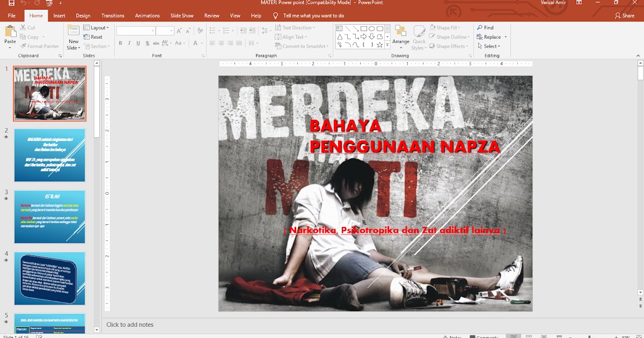Toggle Italic formatting
The height and width of the screenshot is (338, 644).
pyautogui.click(x=129, y=43)
